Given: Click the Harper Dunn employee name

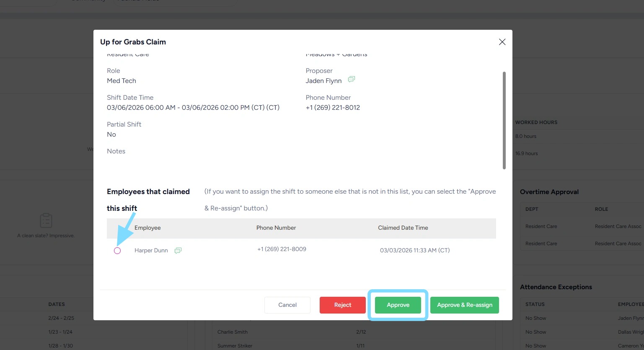Looking at the screenshot, I should (x=151, y=251).
